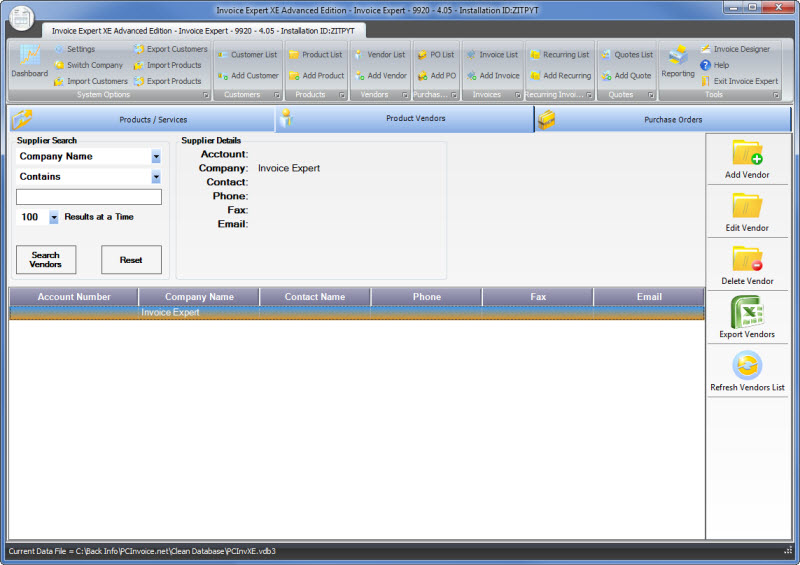
Task: Sort by Email column header
Action: (x=649, y=297)
